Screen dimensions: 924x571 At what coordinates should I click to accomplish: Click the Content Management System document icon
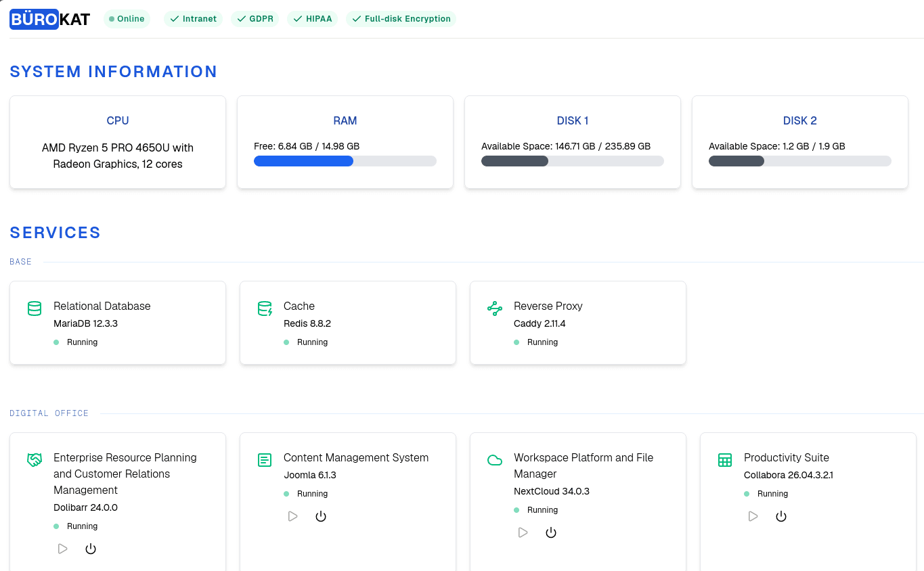pyautogui.click(x=265, y=460)
